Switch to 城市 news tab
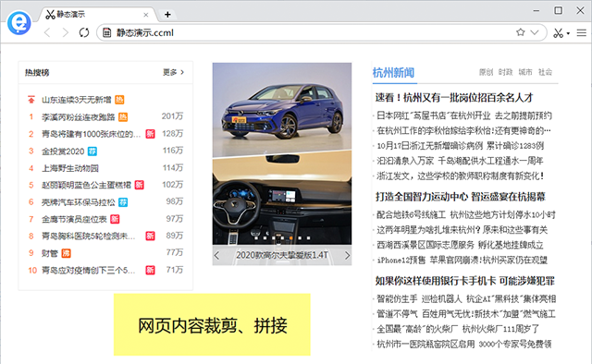Screen dimensions: 592x364 tap(525, 72)
